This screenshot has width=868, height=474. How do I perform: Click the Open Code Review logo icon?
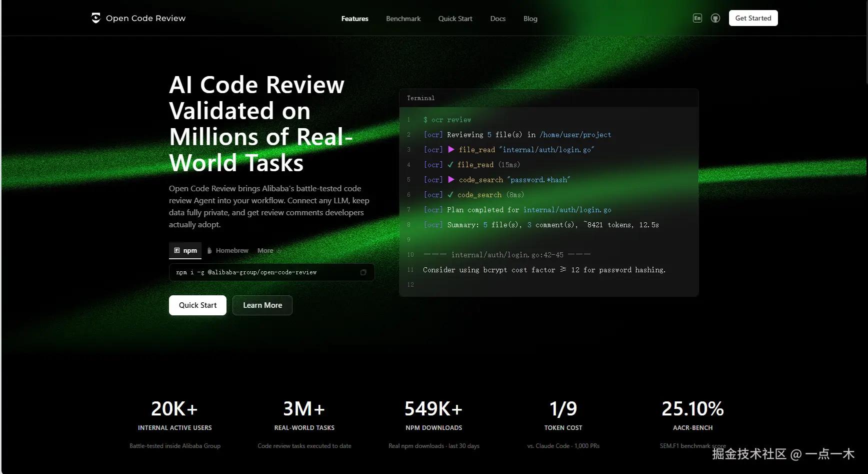click(96, 18)
